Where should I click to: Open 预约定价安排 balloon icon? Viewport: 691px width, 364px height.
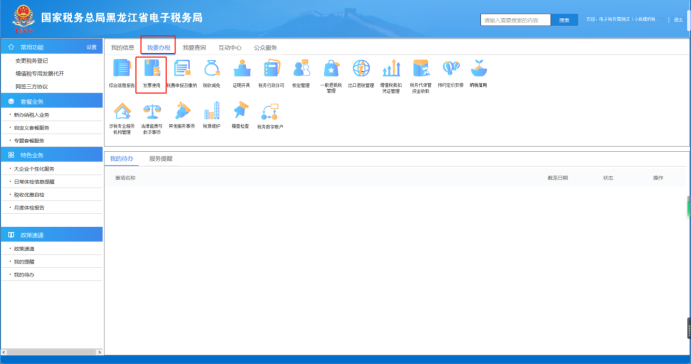[x=451, y=68]
